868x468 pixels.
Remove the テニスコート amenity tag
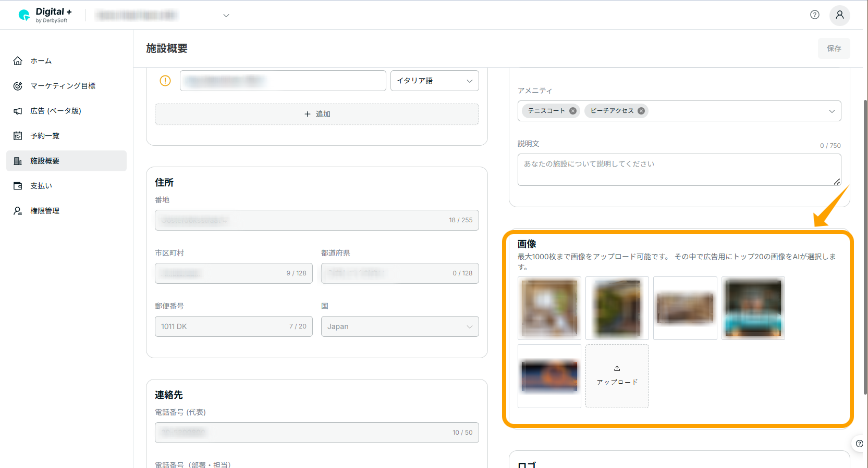tap(573, 111)
